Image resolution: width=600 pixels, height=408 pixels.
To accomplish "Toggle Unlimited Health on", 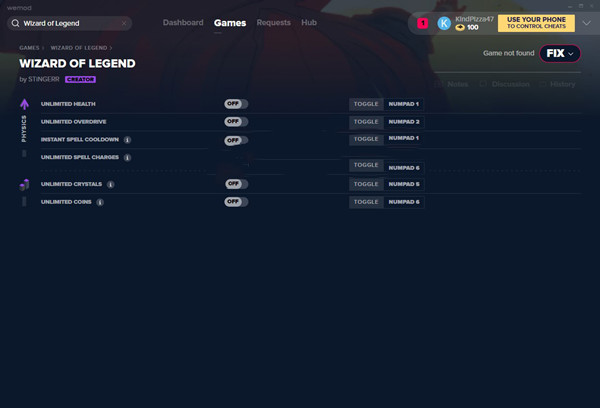I will [x=236, y=104].
